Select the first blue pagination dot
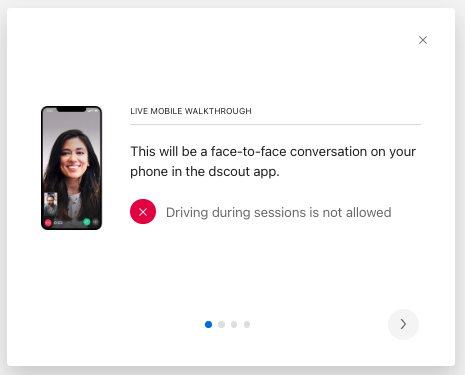The width and height of the screenshot is (465, 375). point(208,324)
